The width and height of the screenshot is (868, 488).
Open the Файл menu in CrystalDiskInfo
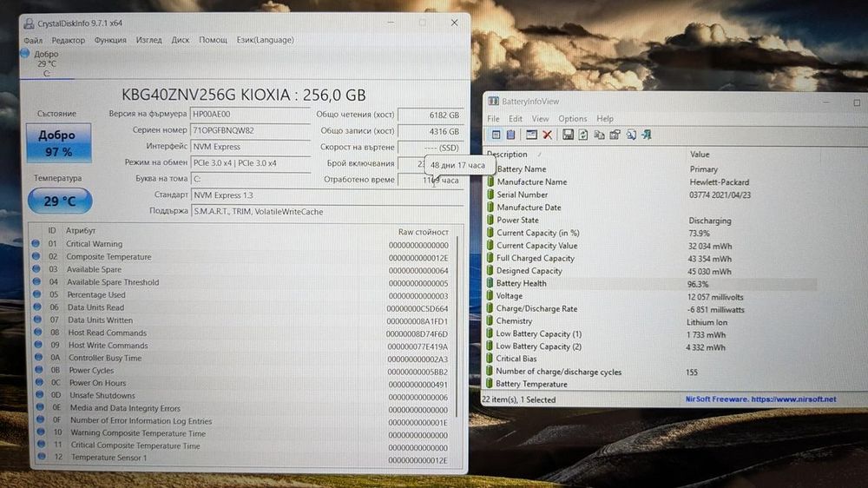click(x=33, y=41)
